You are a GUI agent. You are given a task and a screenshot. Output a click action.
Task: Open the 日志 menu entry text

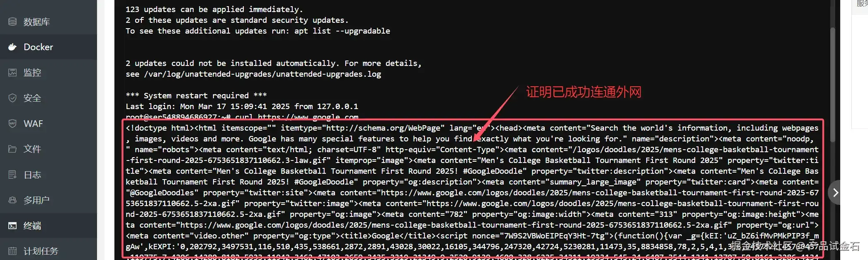coord(32,175)
